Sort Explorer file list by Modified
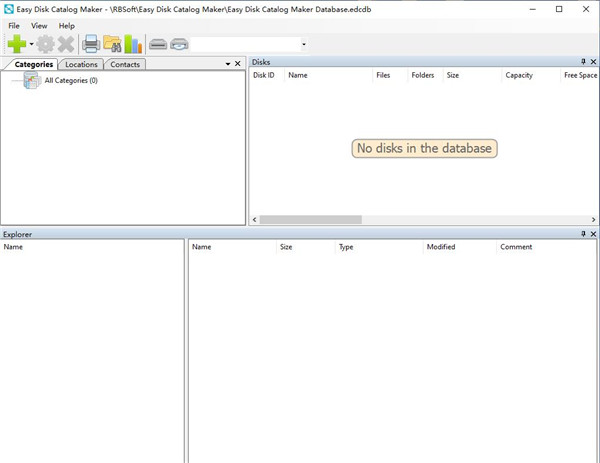 [x=460, y=247]
